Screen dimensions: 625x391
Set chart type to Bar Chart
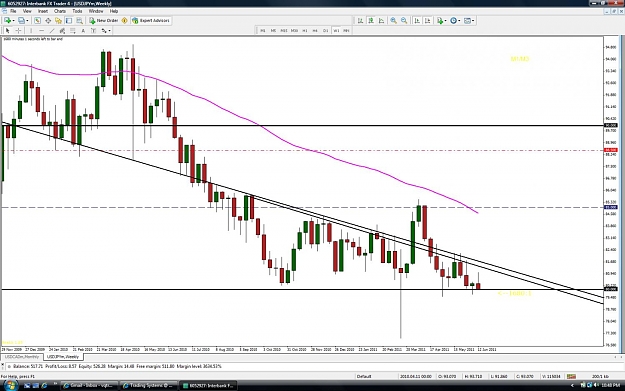360,20
